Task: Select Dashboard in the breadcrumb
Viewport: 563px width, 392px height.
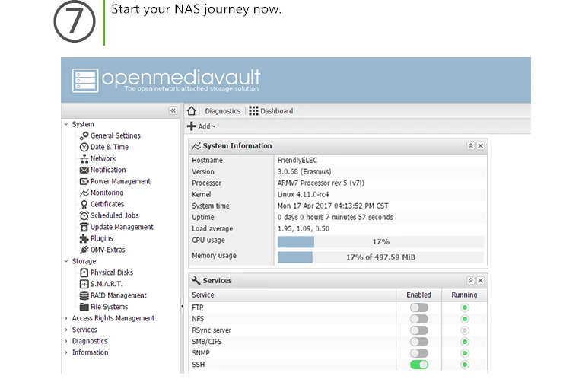Action: pos(276,111)
